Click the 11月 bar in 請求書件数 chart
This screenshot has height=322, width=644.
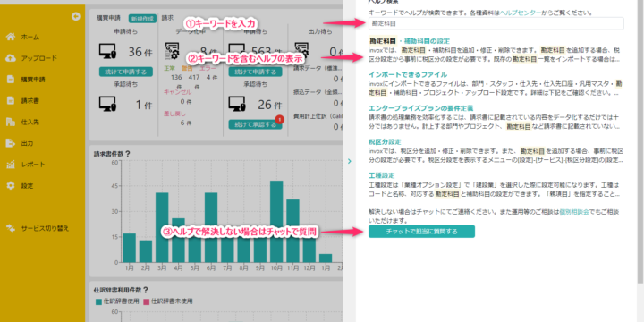292,231
